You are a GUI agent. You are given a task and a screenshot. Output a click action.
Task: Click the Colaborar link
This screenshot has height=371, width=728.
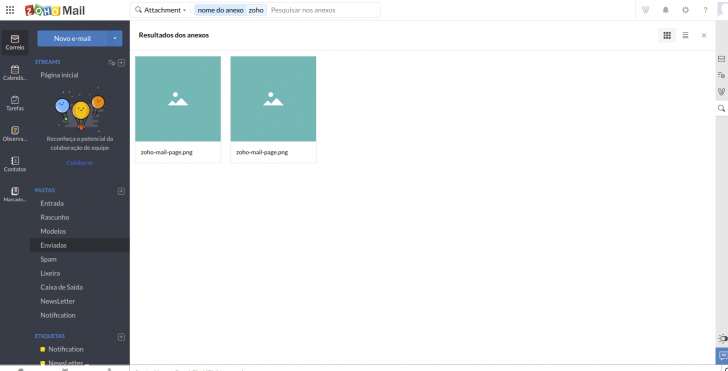(x=79, y=163)
